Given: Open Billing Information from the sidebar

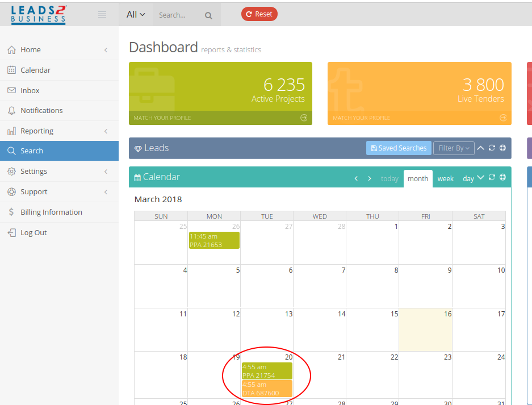Looking at the screenshot, I should 60,212.
